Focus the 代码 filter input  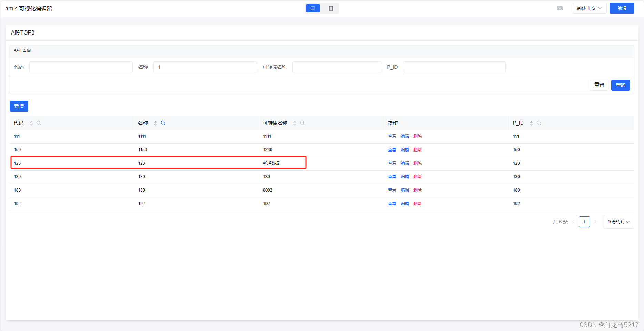pyautogui.click(x=81, y=67)
